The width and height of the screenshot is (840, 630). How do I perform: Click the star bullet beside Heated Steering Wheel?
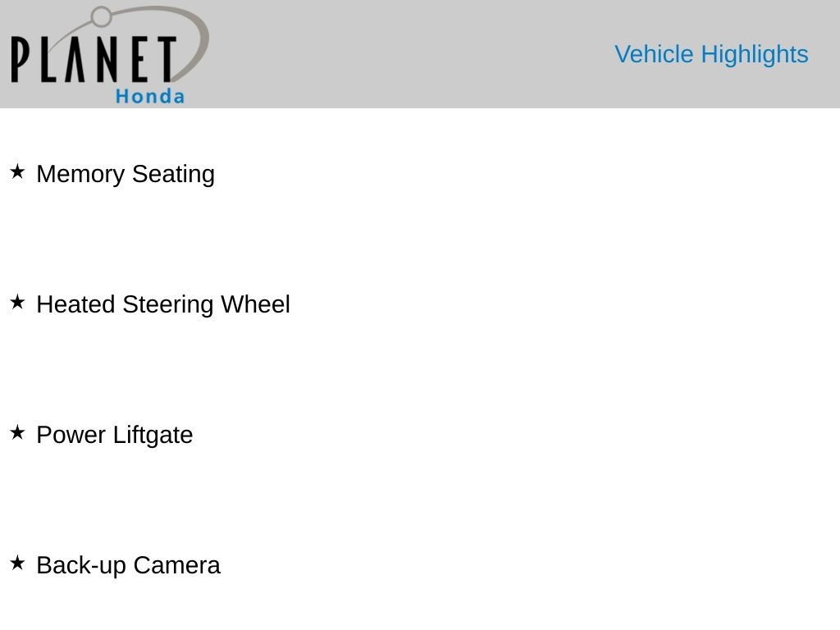(17, 302)
